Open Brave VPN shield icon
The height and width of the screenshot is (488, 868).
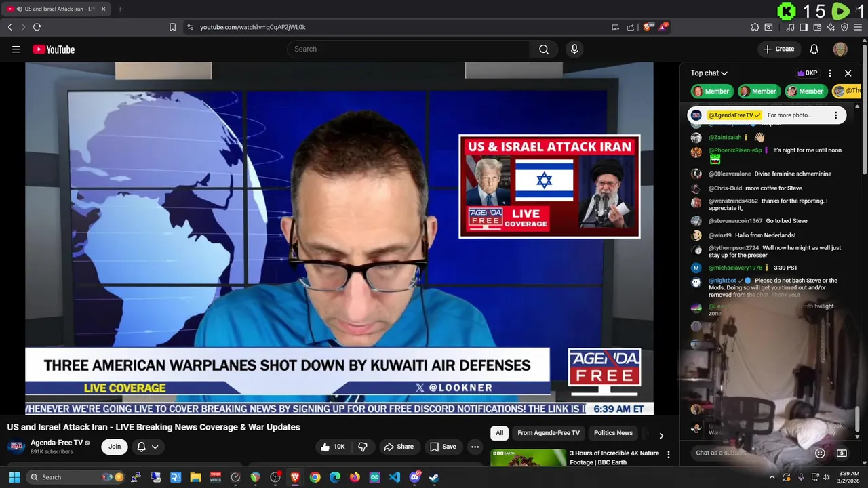[x=844, y=27]
